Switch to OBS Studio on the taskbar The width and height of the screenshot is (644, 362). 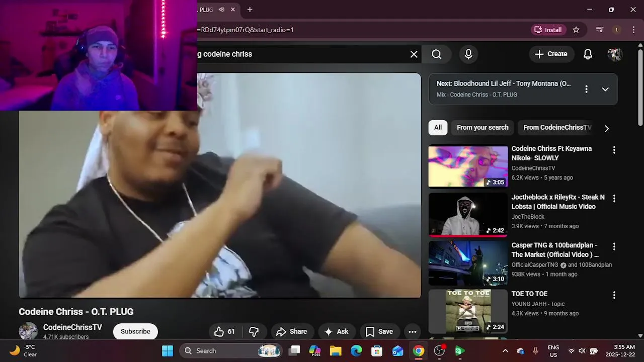click(439, 350)
